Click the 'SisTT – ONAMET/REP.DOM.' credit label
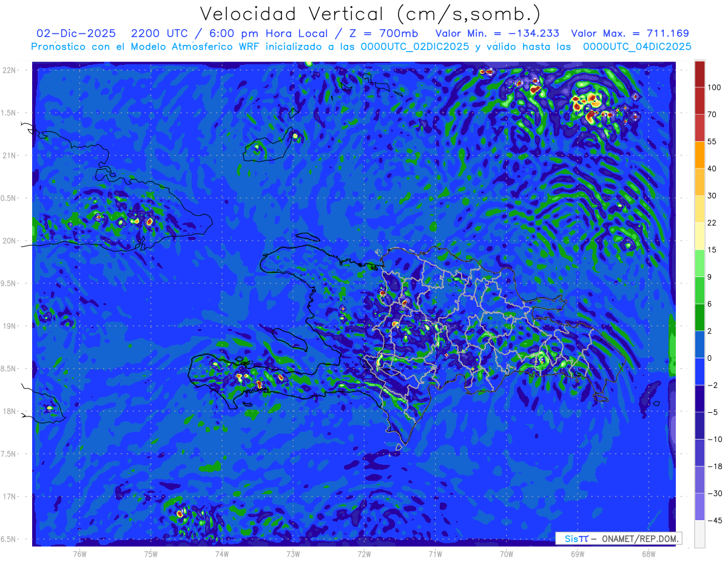 pyautogui.click(x=618, y=538)
